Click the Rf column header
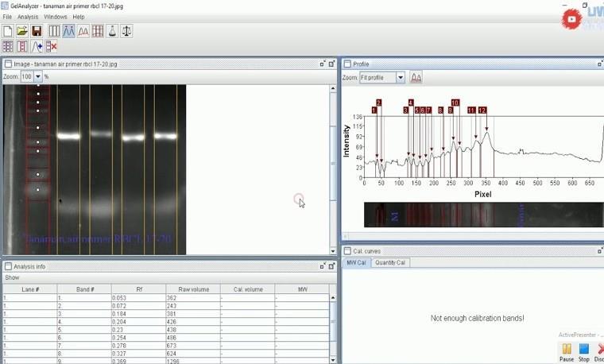Screen dimensions: 604x364 139,289
